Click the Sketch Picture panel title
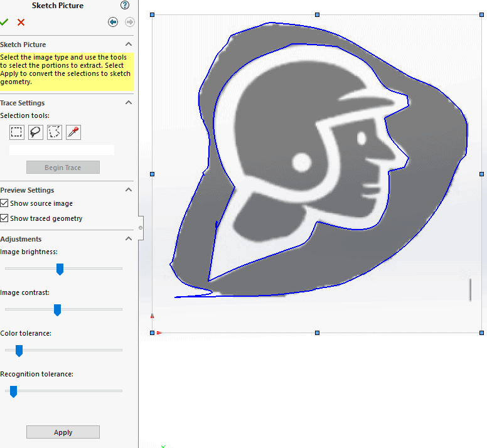Screen dimensions: 487x448 pyautogui.click(x=58, y=6)
